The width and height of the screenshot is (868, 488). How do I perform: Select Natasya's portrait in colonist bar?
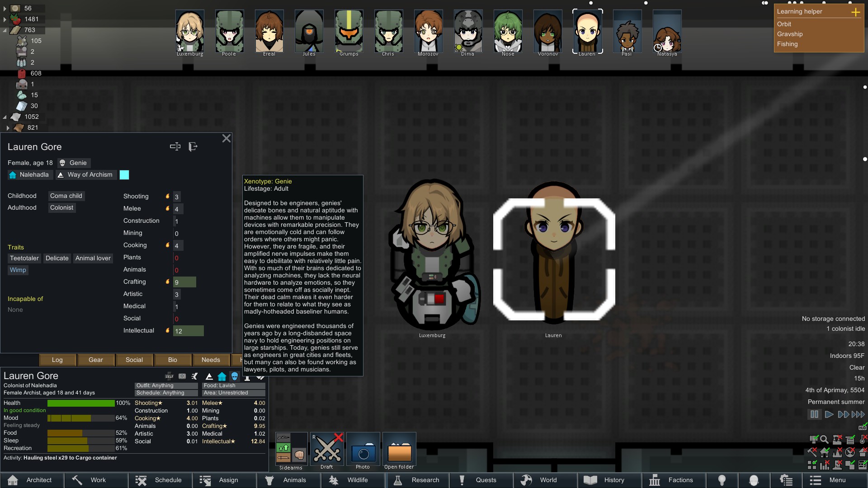tap(667, 32)
